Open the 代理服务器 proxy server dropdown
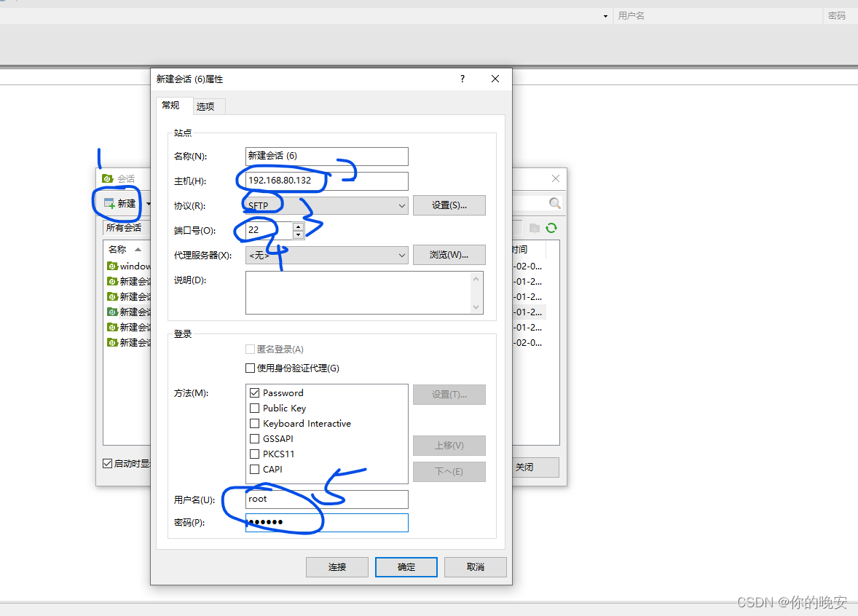858x616 pixels. [x=327, y=256]
